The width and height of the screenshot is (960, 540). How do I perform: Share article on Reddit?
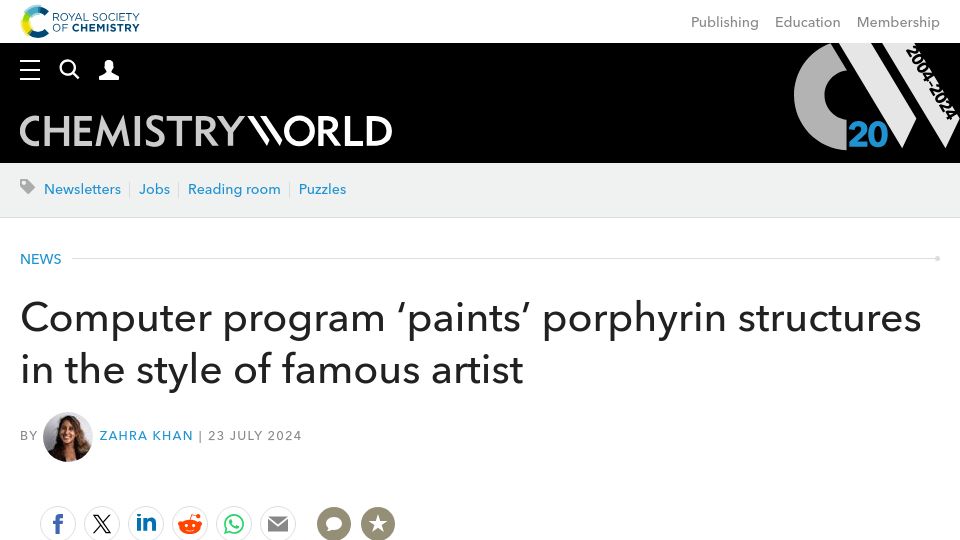190,524
